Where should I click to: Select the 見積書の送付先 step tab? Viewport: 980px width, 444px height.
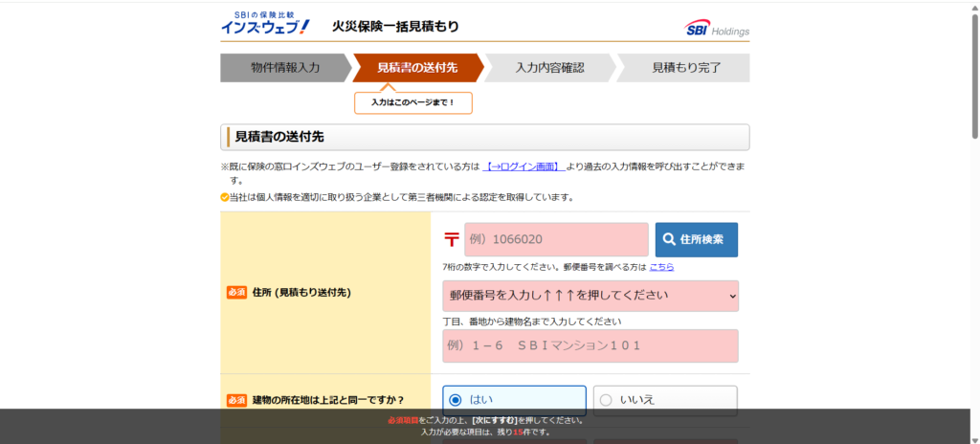(x=416, y=68)
